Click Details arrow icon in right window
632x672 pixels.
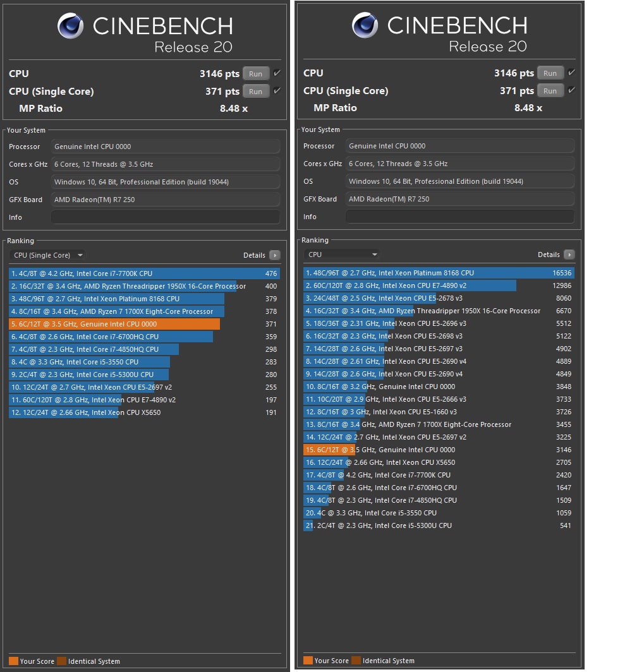pyautogui.click(x=569, y=255)
